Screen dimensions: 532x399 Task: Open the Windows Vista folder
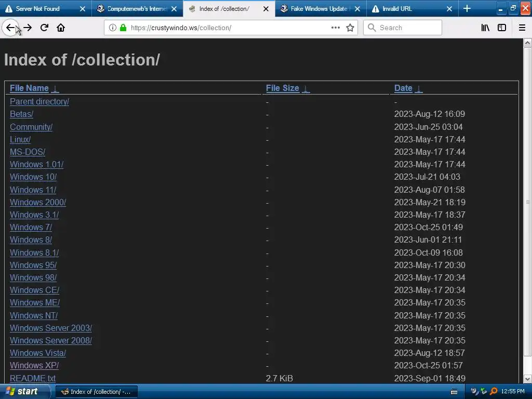coord(38,353)
